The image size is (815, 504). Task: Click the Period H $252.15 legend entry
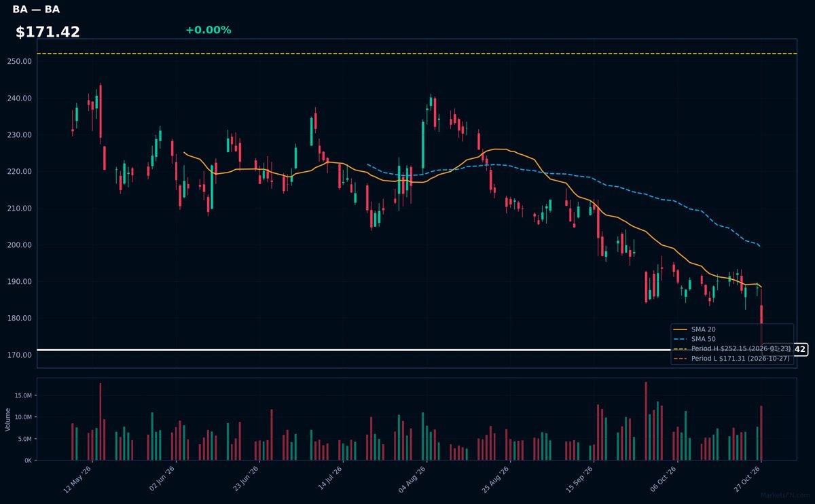tap(732, 348)
